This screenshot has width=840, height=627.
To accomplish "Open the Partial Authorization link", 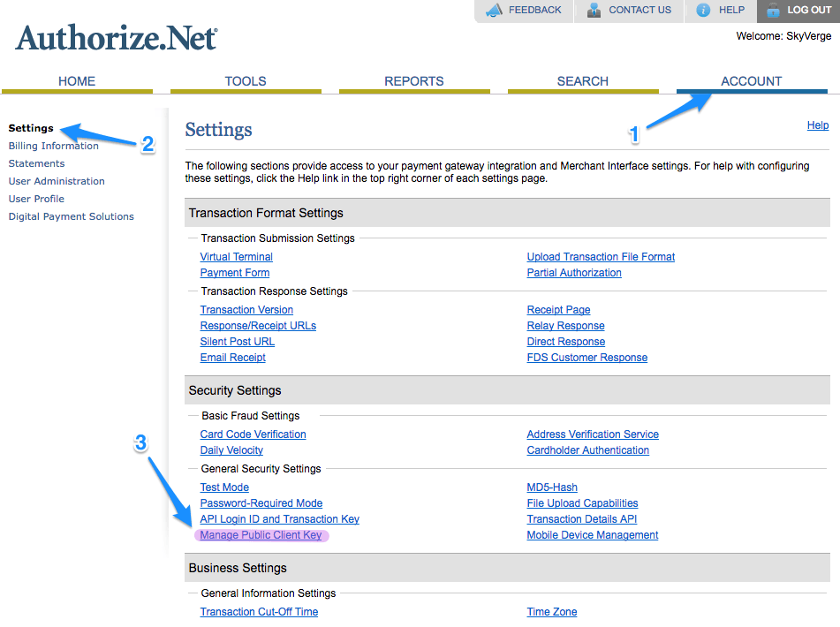I will (574, 273).
